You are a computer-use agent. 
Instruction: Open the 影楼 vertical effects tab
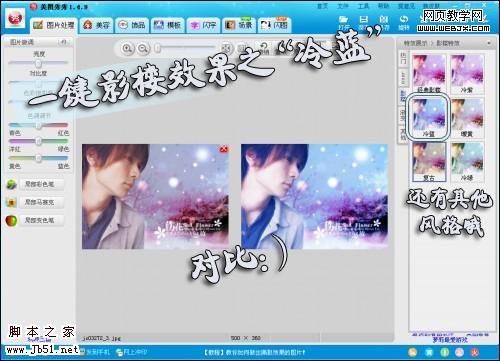tap(403, 96)
